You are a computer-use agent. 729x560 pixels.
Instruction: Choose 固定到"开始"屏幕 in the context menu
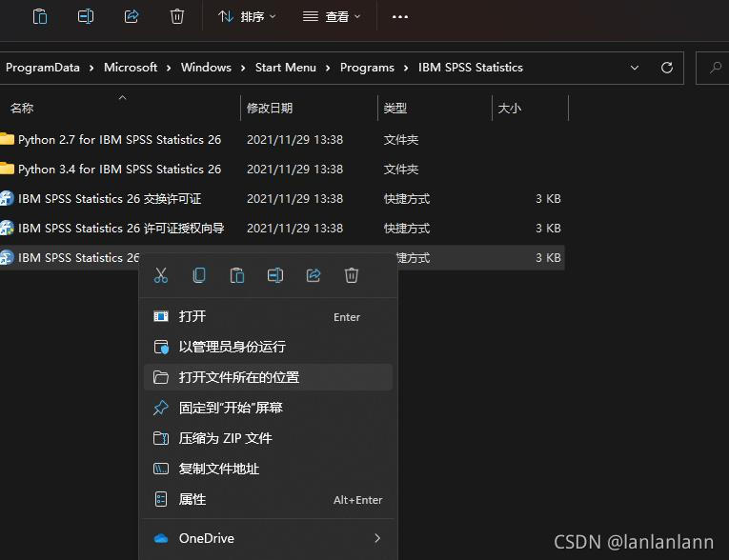pos(269,408)
